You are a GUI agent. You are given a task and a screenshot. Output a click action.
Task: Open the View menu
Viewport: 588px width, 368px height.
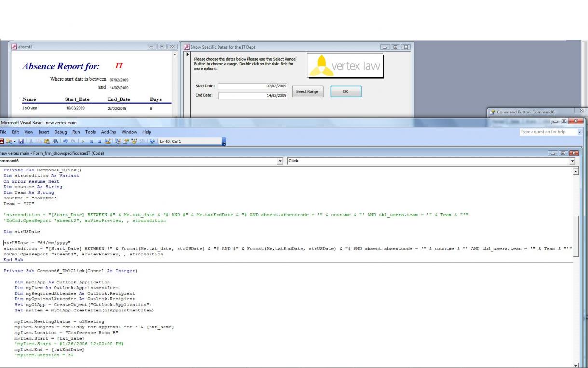29,132
